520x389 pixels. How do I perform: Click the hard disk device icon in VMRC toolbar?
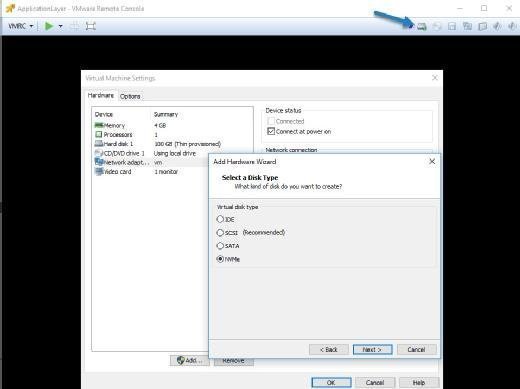[422, 26]
